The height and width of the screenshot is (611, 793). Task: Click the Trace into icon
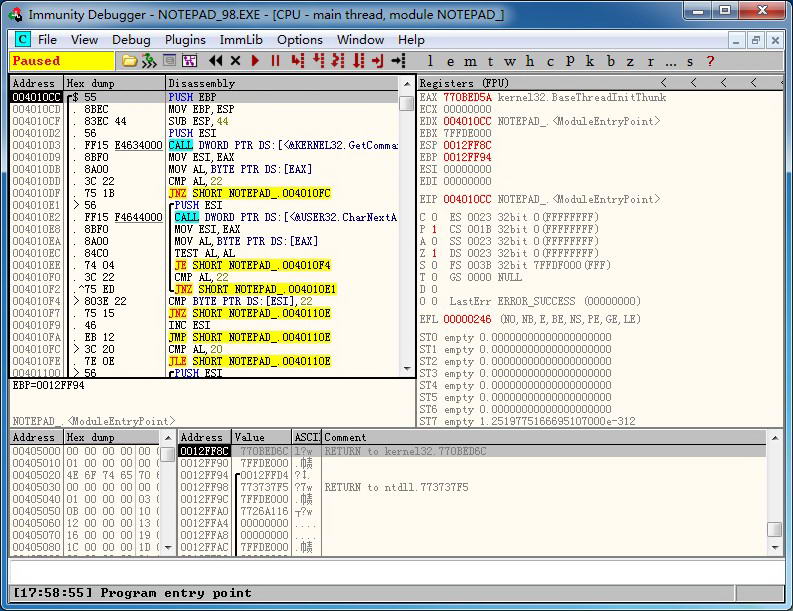pos(338,61)
